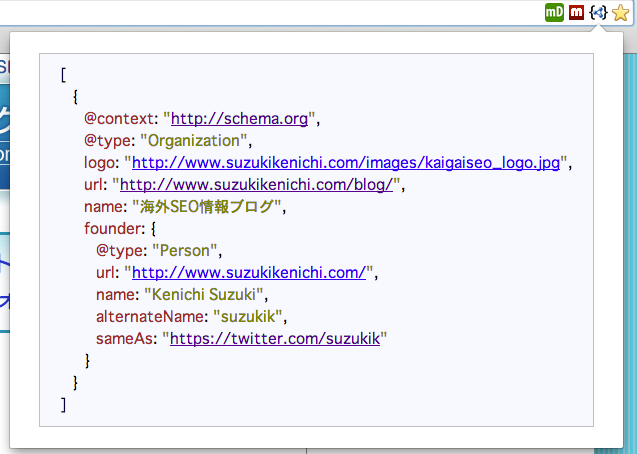Click the "海外SEO情報ブログ" name value
Image resolution: width=637 pixels, height=454 pixels.
207,206
